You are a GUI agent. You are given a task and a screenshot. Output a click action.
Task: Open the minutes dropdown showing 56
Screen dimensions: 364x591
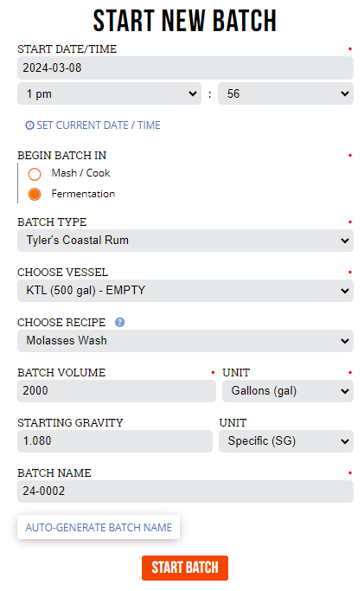[285, 93]
